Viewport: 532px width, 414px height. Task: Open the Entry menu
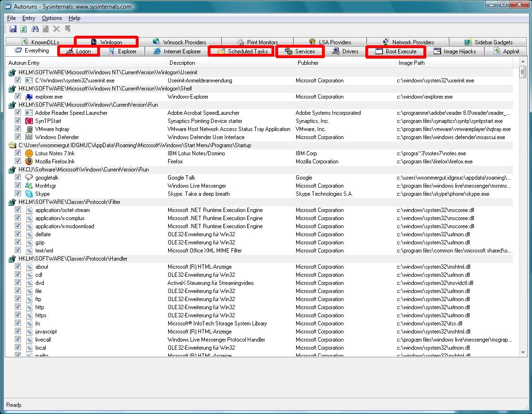29,18
